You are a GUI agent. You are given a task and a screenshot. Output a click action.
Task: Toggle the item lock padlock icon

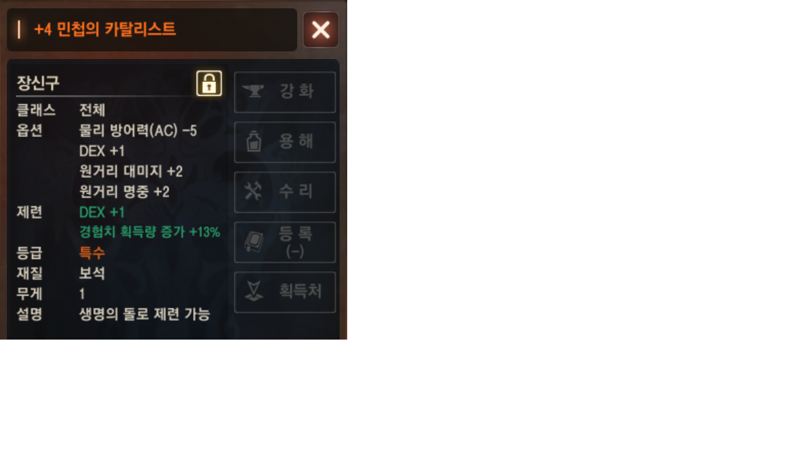click(209, 83)
